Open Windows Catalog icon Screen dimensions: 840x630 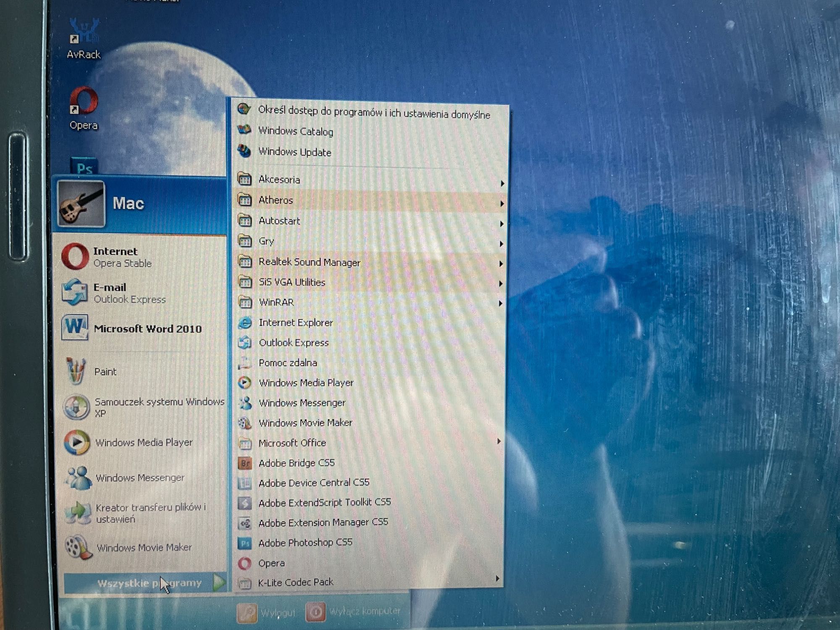(x=244, y=130)
